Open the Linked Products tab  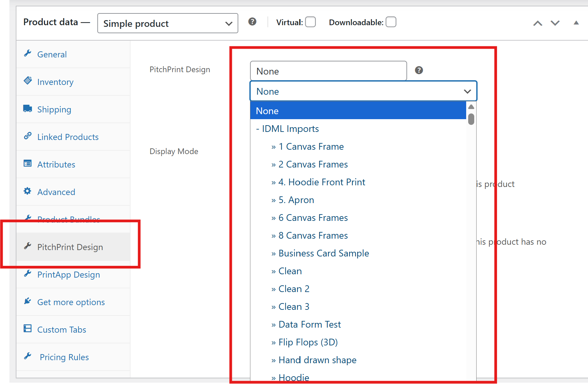tap(73, 137)
